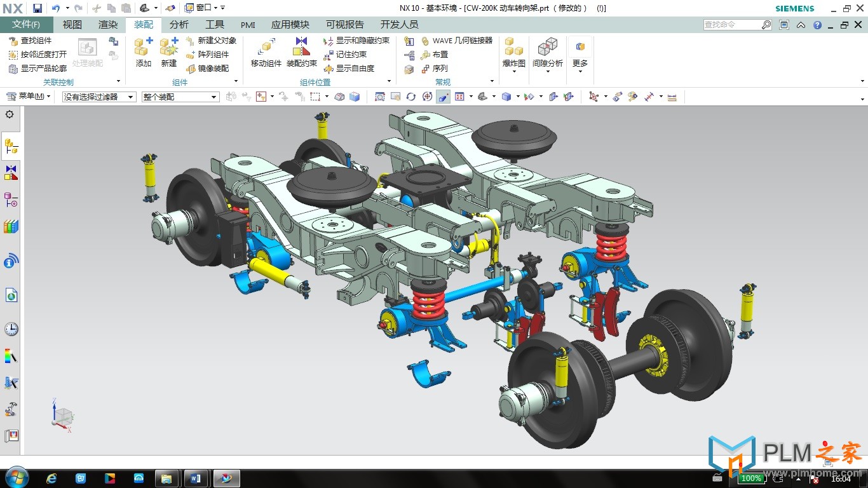Image resolution: width=868 pixels, height=488 pixels.
Task: Open the Entire Assembly (整个装配) scope dropdown
Action: coord(180,97)
